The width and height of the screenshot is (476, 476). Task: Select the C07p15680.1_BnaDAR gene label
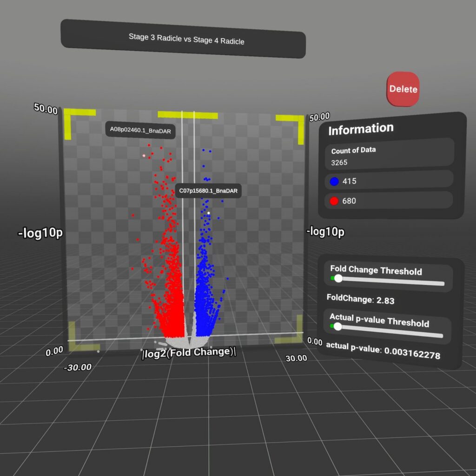(x=208, y=191)
